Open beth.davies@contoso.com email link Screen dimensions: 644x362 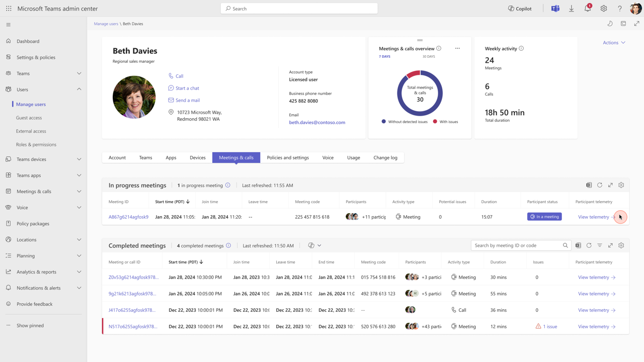point(317,122)
